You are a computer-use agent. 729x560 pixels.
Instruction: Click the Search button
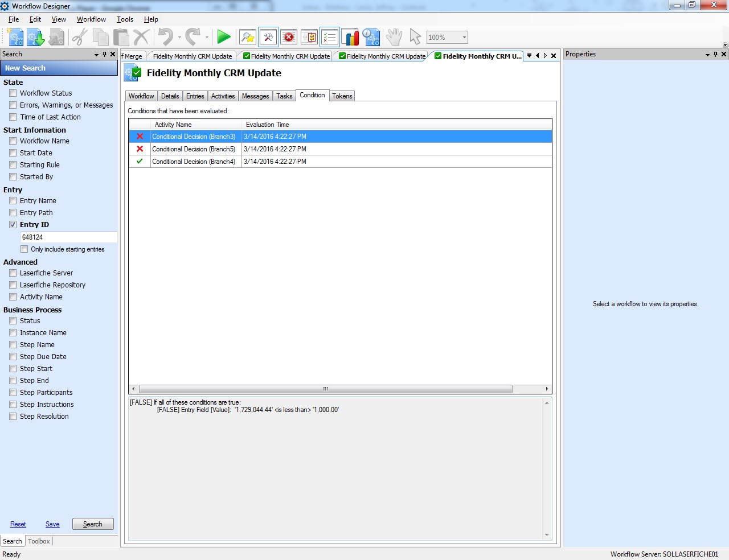point(93,524)
